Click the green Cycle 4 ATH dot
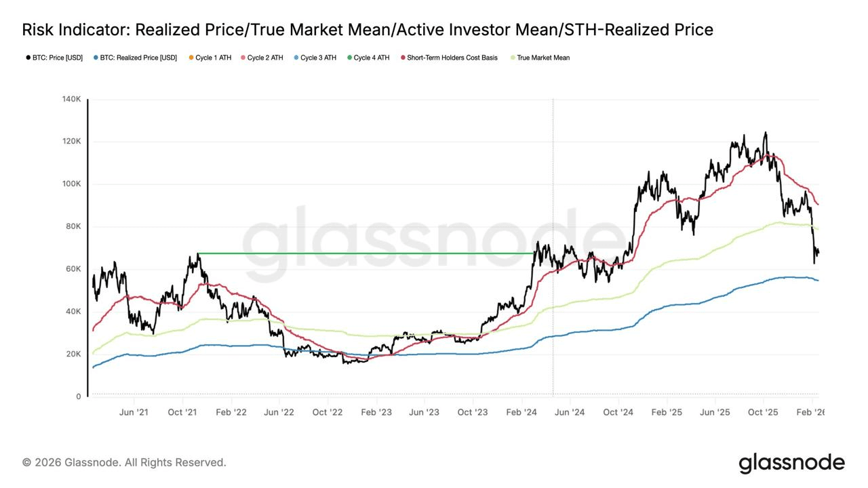868x488 pixels. [349, 58]
